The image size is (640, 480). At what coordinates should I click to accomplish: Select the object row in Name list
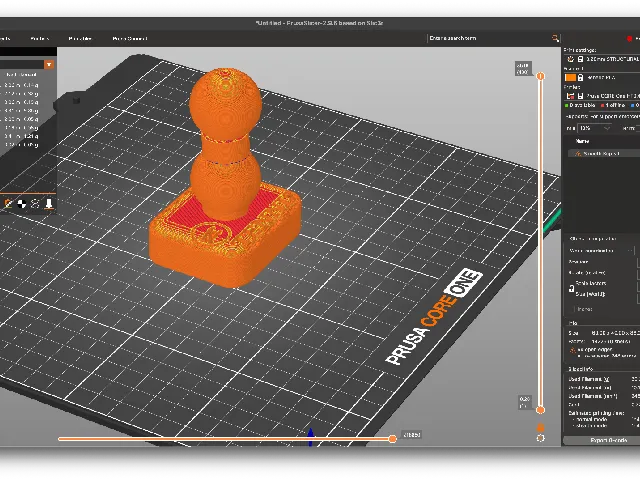[x=604, y=154]
